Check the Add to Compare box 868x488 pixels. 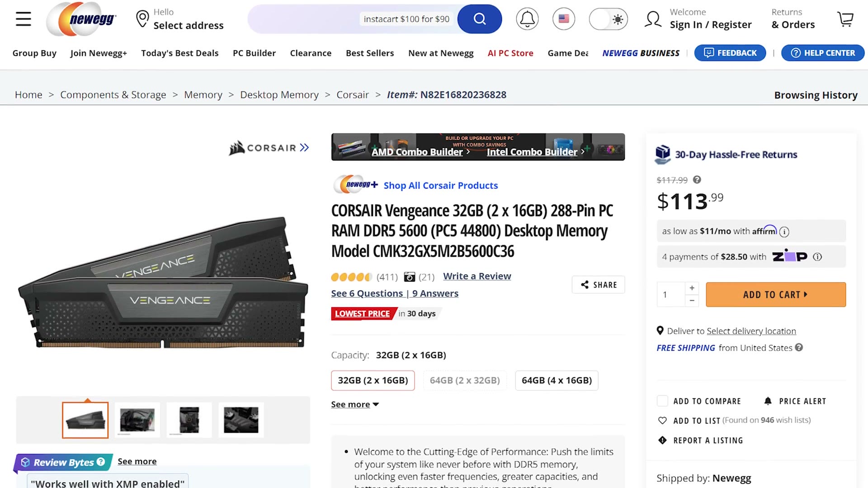(x=662, y=401)
